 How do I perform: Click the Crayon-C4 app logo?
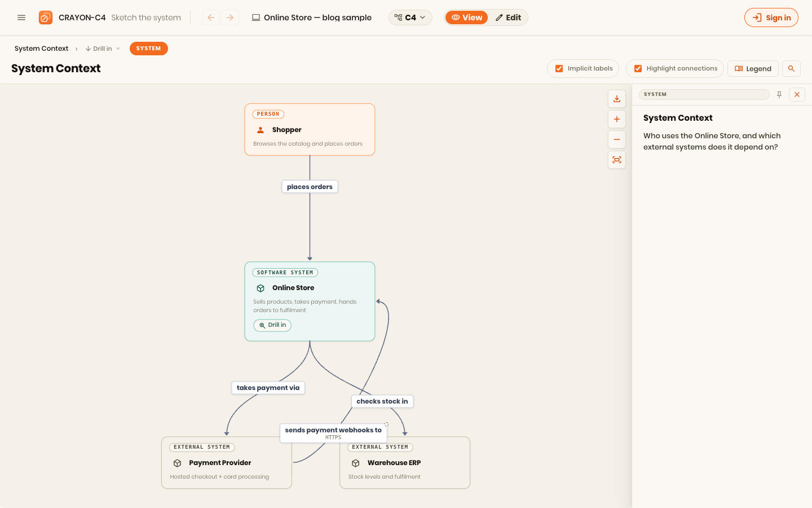[x=46, y=17]
